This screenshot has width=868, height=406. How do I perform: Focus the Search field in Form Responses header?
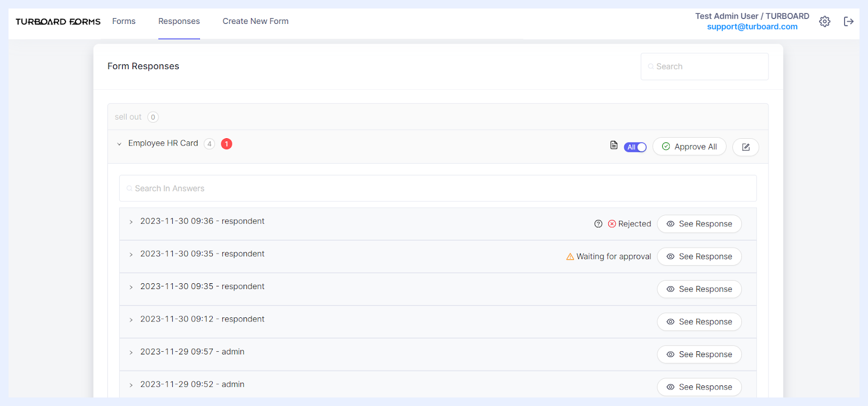pos(705,66)
